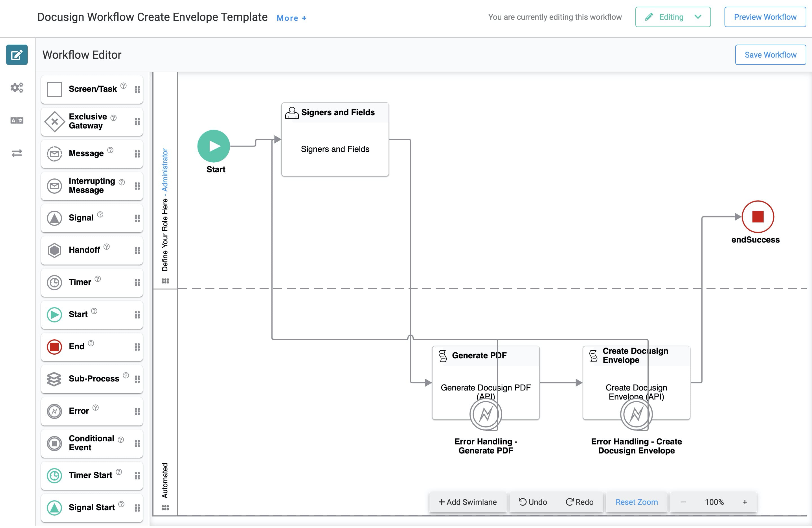Open the sidebar icon with two opposing arrows

coord(17,153)
